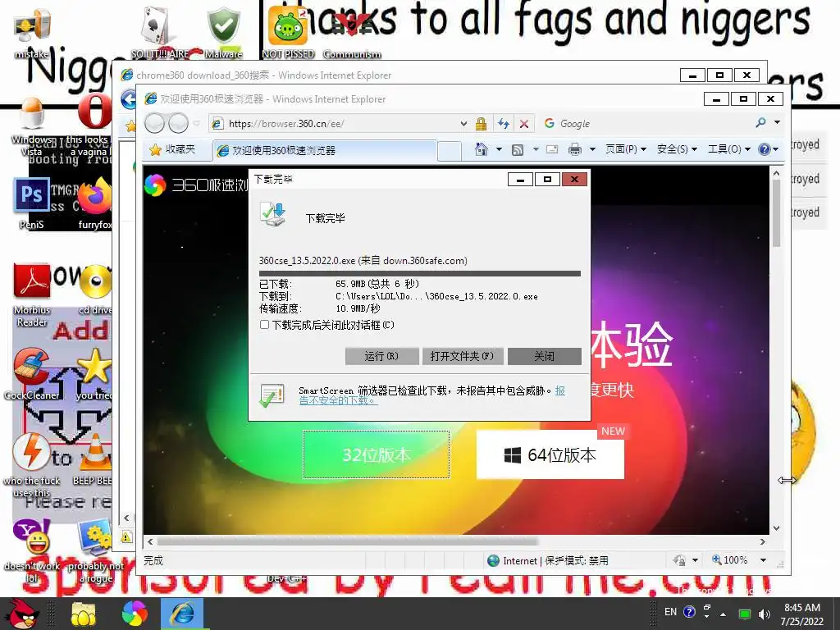Click the 运行(R) run button
The height and width of the screenshot is (630, 840).
tap(381, 356)
